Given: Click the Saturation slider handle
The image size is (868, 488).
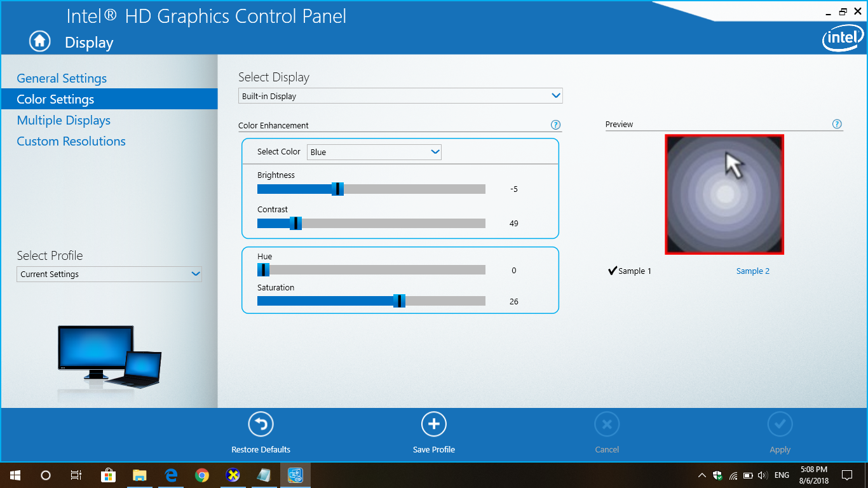Looking at the screenshot, I should coord(399,301).
